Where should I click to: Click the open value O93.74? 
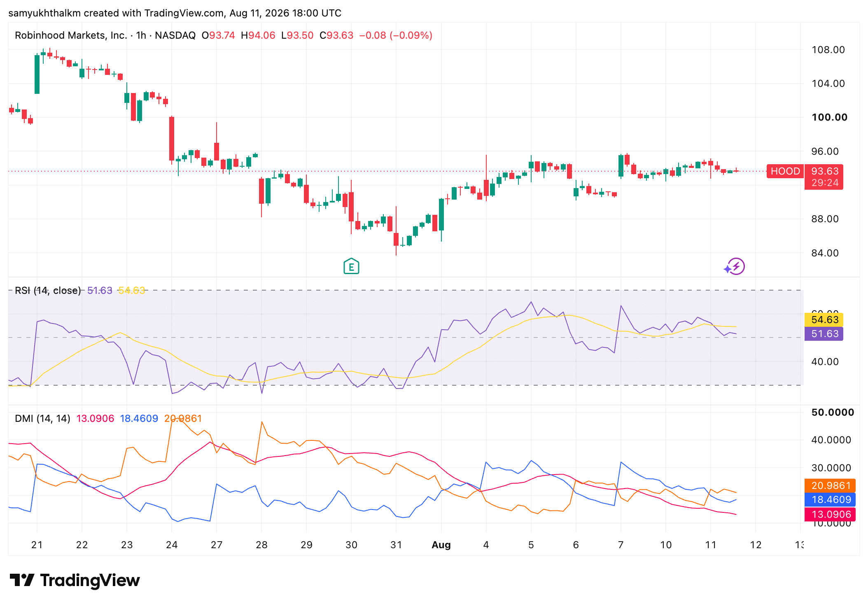coord(218,35)
